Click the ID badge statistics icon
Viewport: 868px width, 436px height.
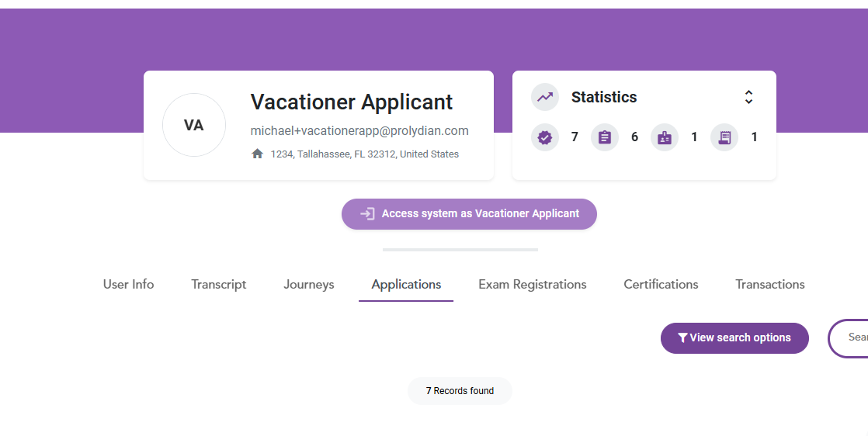[665, 137]
